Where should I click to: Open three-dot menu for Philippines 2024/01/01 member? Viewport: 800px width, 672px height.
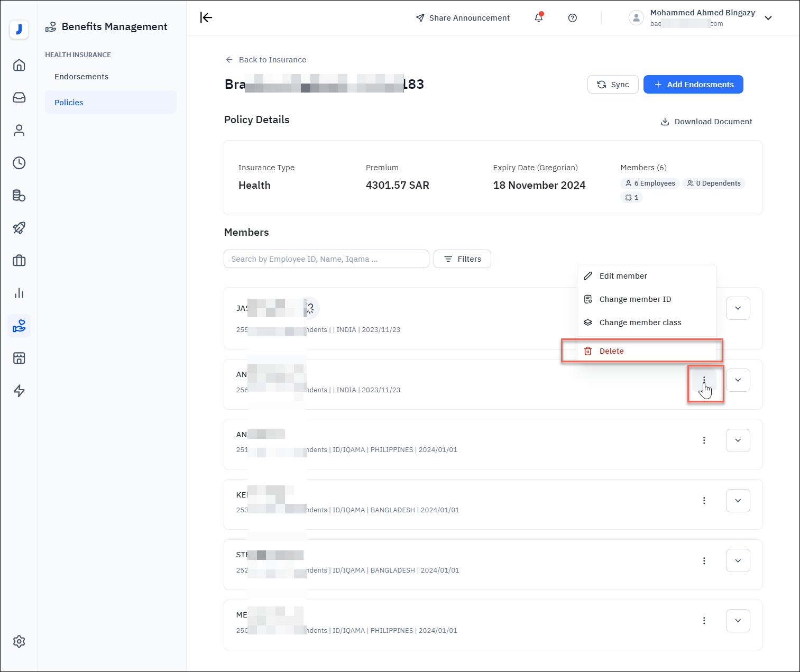click(x=704, y=440)
